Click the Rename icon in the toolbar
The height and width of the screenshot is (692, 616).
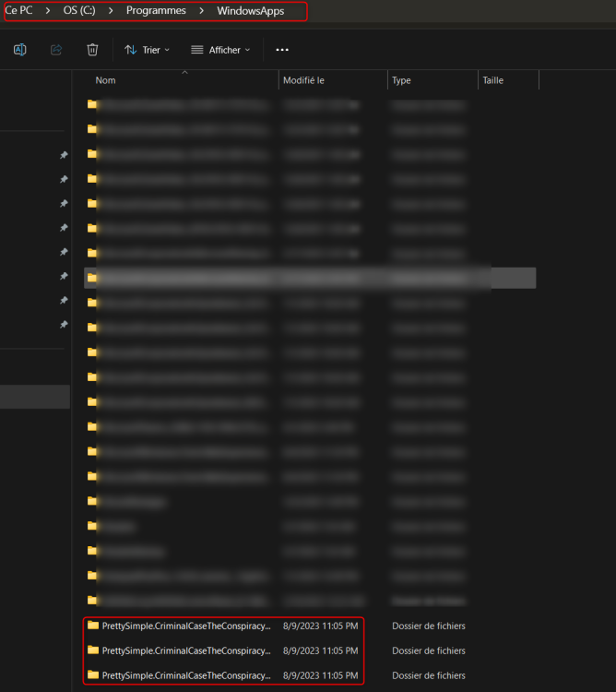[x=19, y=50]
